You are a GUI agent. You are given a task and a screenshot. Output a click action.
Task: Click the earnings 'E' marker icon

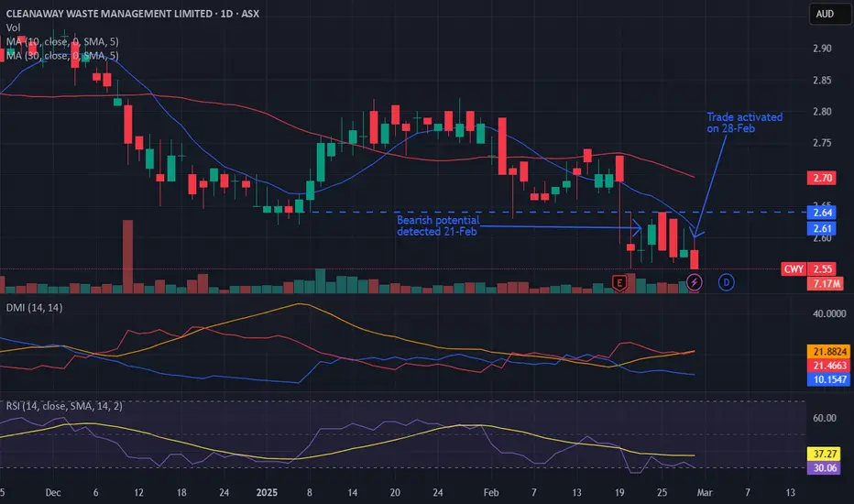(x=619, y=282)
